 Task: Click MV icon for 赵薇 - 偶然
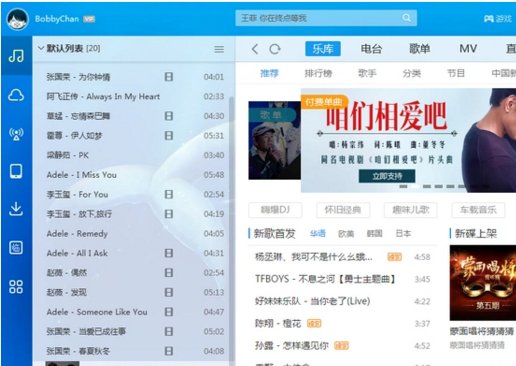click(169, 273)
